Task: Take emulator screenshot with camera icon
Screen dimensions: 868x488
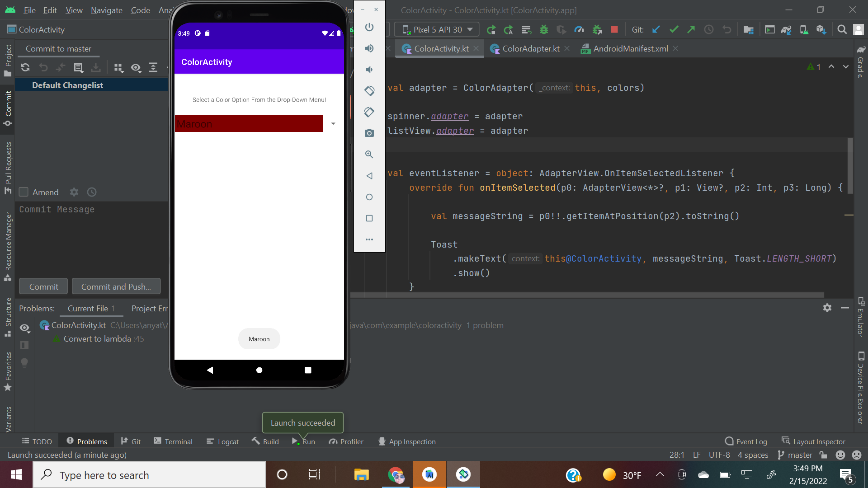Action: point(369,133)
